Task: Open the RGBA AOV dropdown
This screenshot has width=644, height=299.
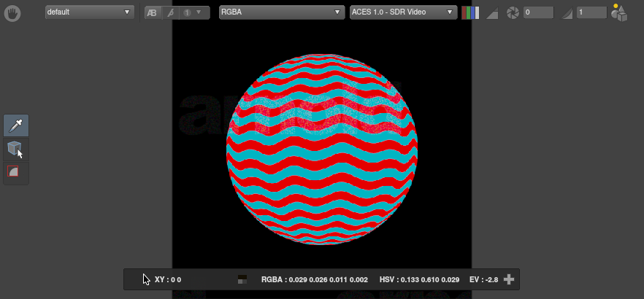Action: coord(281,12)
